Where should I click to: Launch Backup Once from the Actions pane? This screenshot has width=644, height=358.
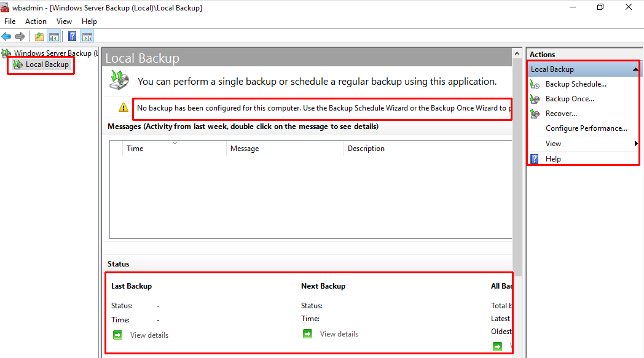[x=570, y=99]
